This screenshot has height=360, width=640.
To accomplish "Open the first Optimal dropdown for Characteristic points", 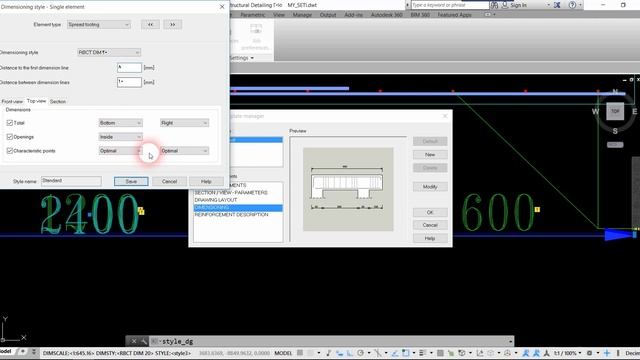I will [x=120, y=151].
